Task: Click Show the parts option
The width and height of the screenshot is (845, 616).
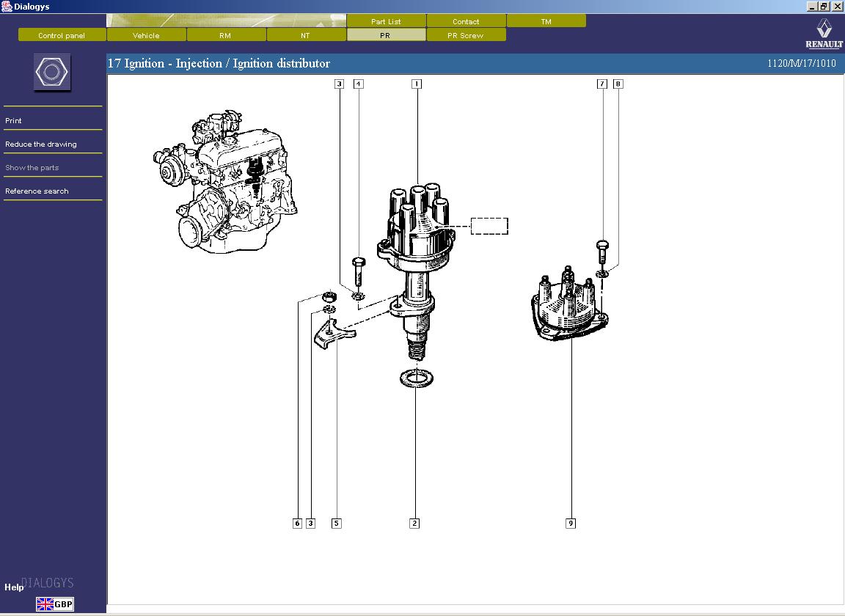Action: tap(32, 168)
